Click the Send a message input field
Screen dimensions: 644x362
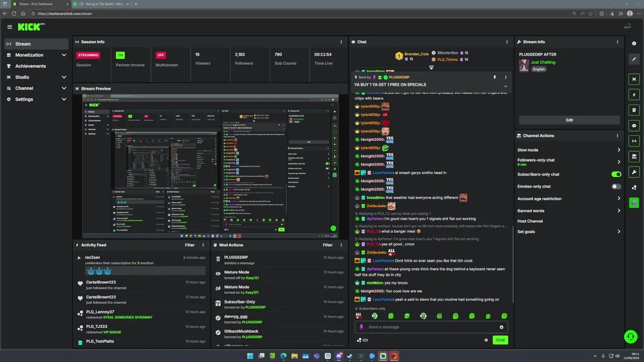coord(432,327)
